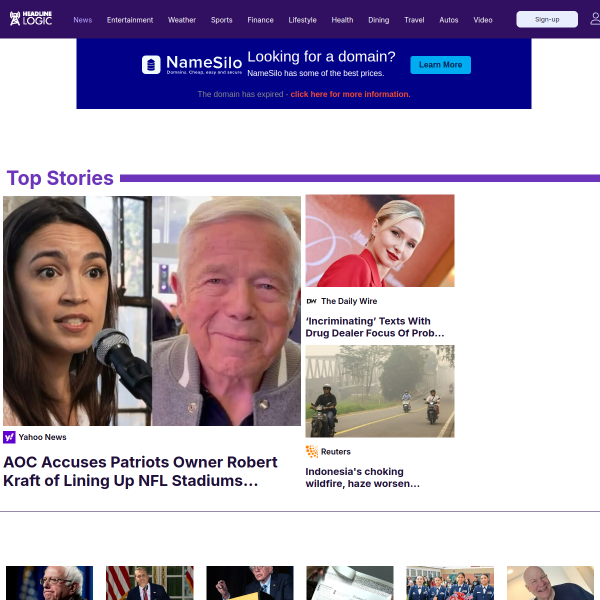Click the NameSilo logo icon in banner
This screenshot has width=600, height=600.
click(x=151, y=65)
